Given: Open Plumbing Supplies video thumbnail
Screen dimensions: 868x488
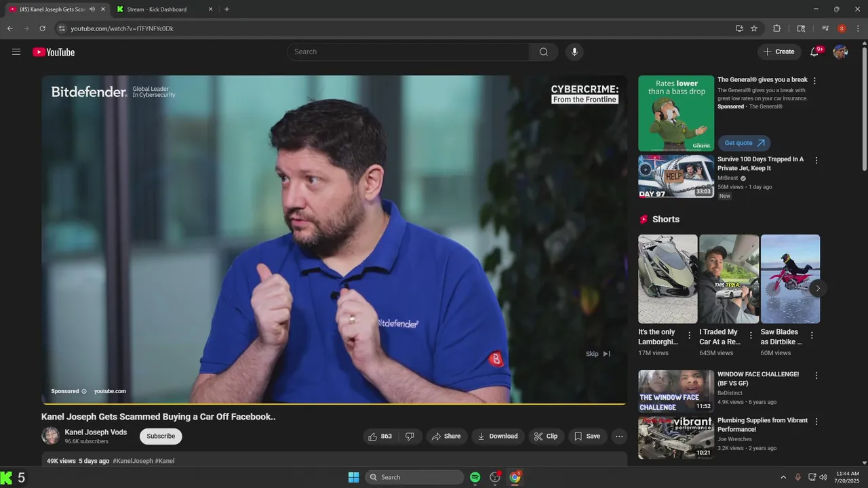Looking at the screenshot, I should click(676, 437).
